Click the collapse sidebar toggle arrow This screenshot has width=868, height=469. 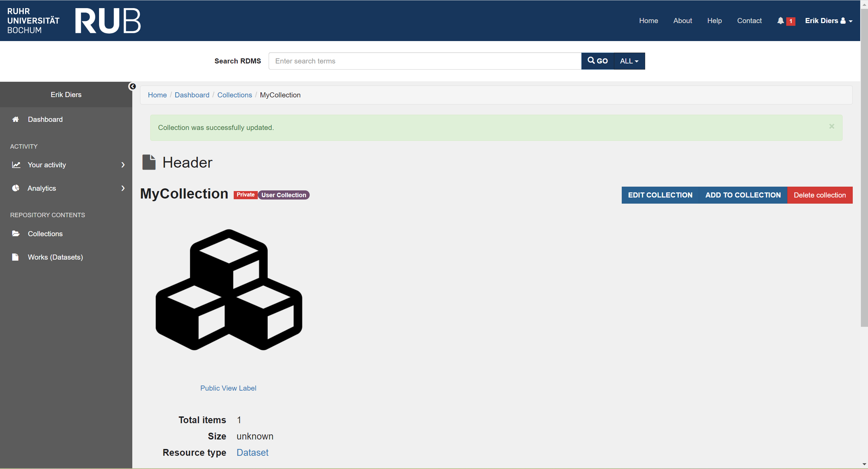[x=132, y=87]
